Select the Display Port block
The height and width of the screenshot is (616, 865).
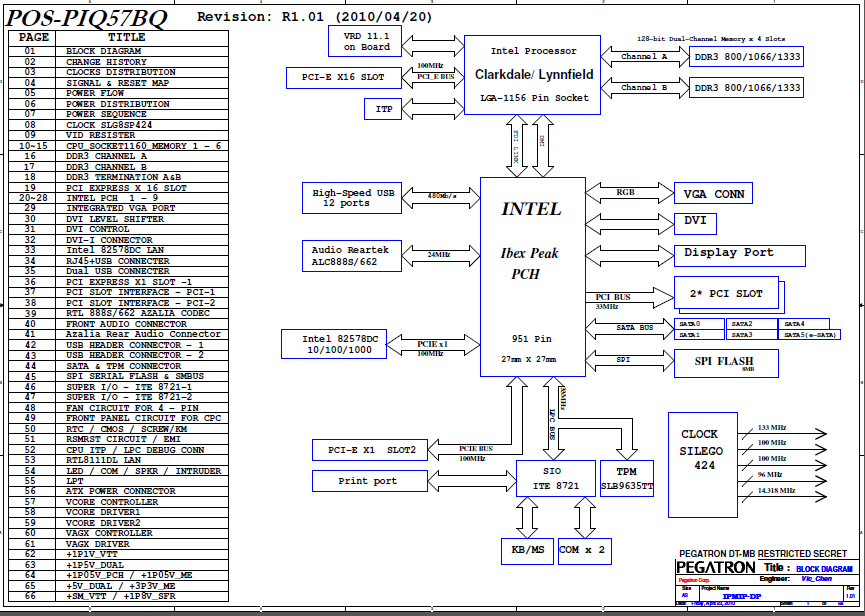point(740,253)
